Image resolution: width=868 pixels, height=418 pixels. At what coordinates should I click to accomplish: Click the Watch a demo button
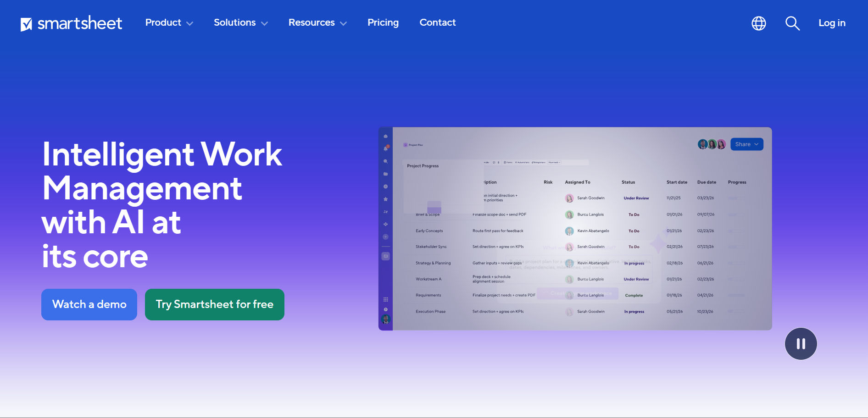(x=89, y=304)
